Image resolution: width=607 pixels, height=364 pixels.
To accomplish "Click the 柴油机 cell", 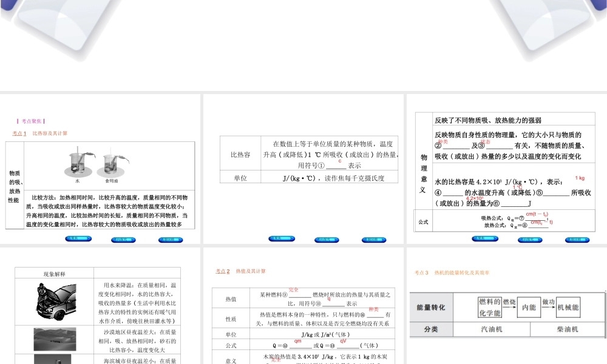I will coord(567,329).
